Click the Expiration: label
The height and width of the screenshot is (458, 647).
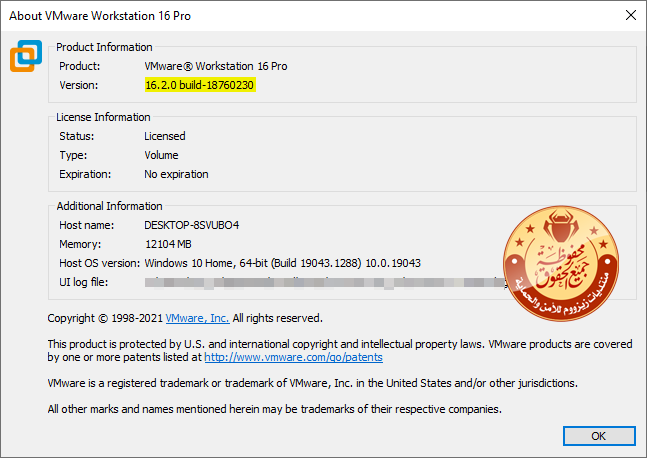coord(85,174)
